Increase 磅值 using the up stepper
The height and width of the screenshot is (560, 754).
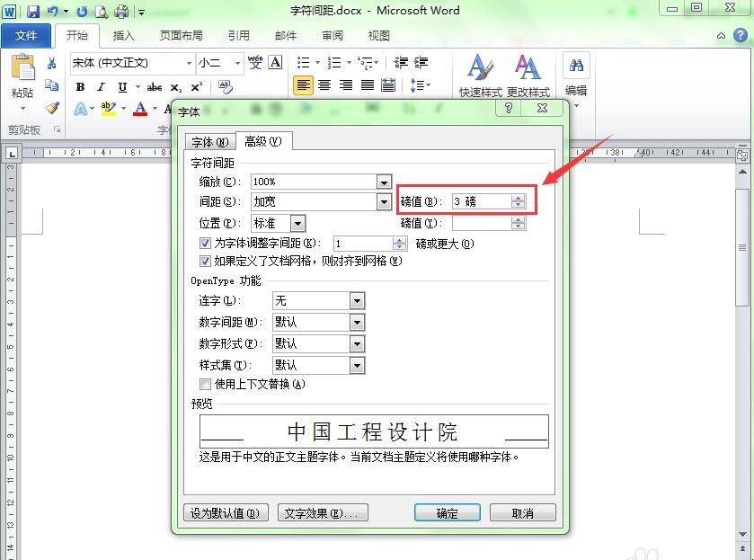pos(519,198)
